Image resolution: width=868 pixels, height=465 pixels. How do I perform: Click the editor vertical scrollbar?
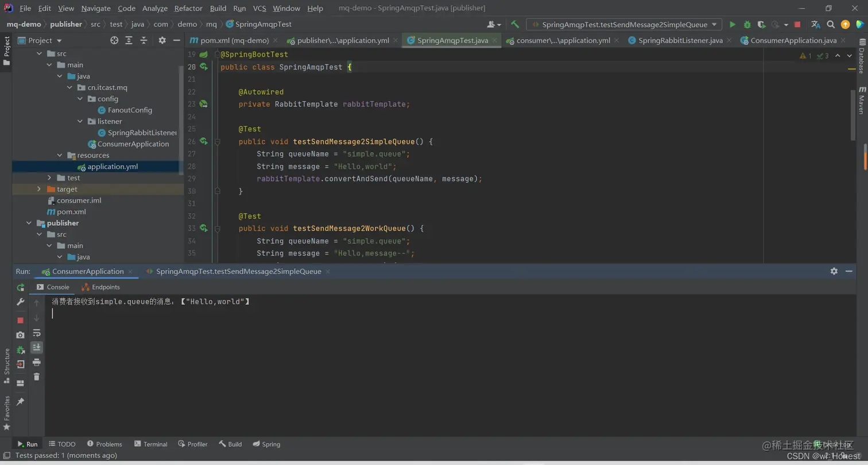point(852,115)
